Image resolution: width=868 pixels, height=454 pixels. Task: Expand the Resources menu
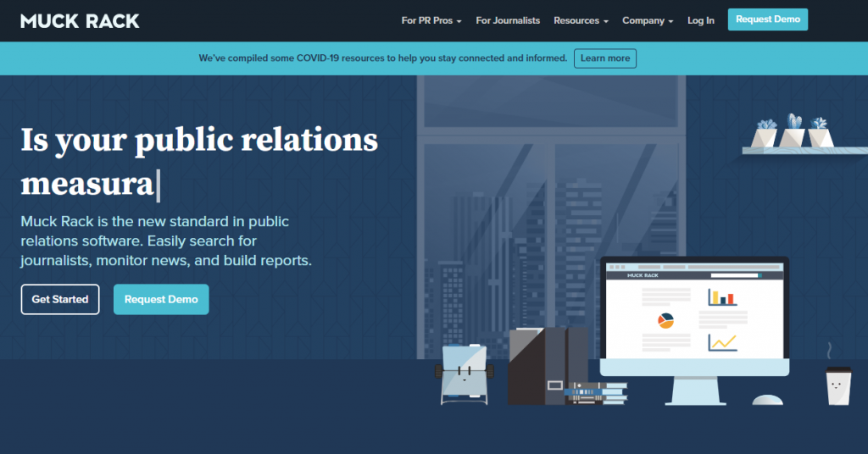pos(581,20)
